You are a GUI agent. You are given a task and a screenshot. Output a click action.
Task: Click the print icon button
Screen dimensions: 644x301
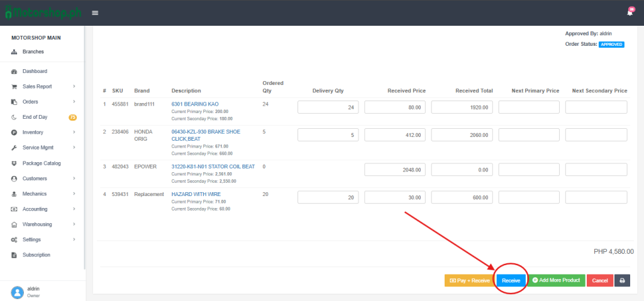point(622,280)
